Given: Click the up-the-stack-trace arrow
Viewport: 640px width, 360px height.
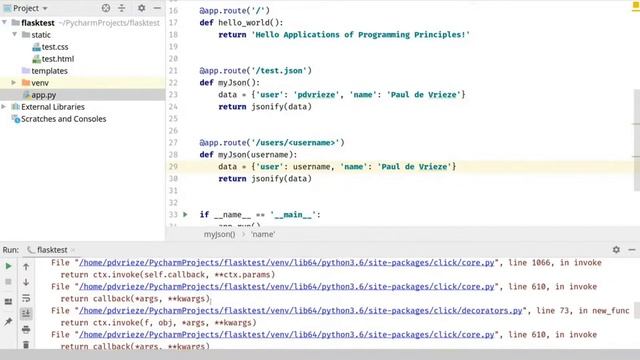Looking at the screenshot, I should [26, 267].
